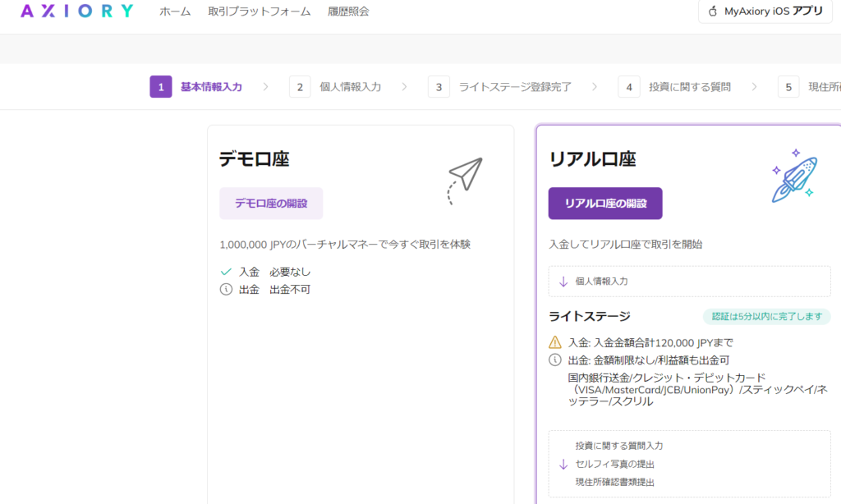Image resolution: width=841 pixels, height=504 pixels.
Task: Select 基本情報入力 step label
Action: 211,87
